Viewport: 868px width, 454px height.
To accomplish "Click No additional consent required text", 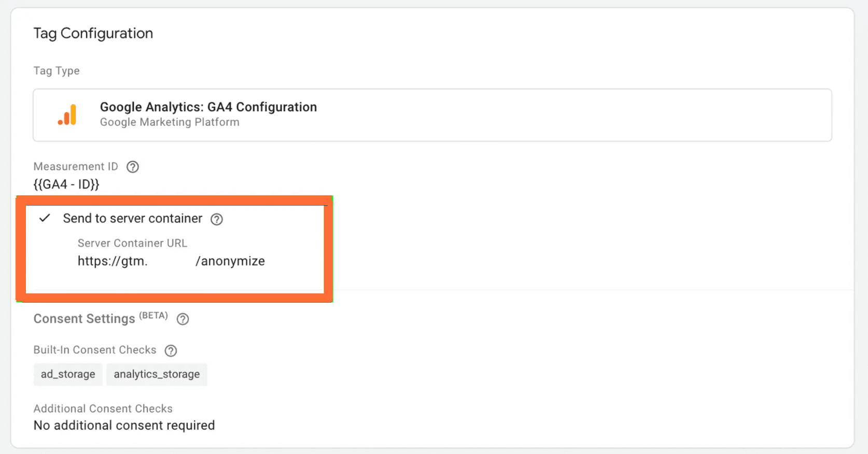I will click(124, 425).
